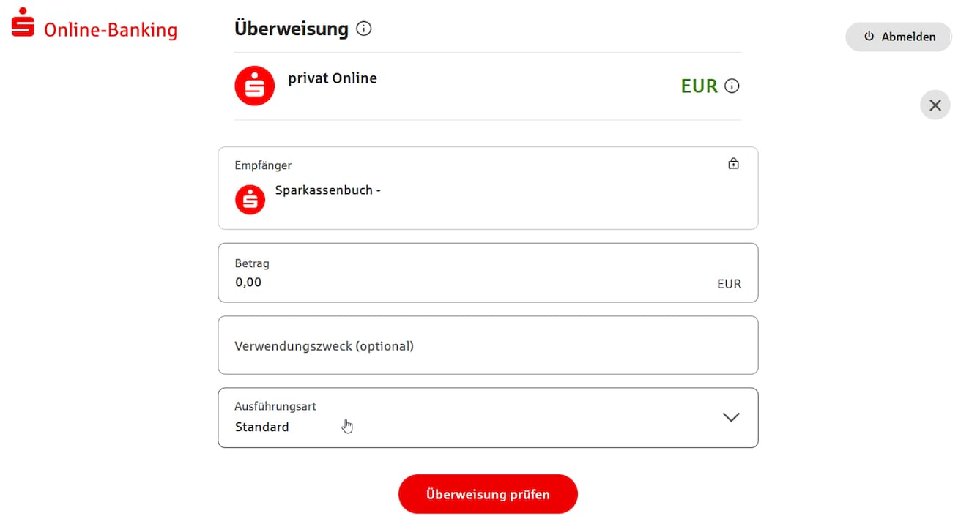Click the info circle next to the green EUR

732,86
